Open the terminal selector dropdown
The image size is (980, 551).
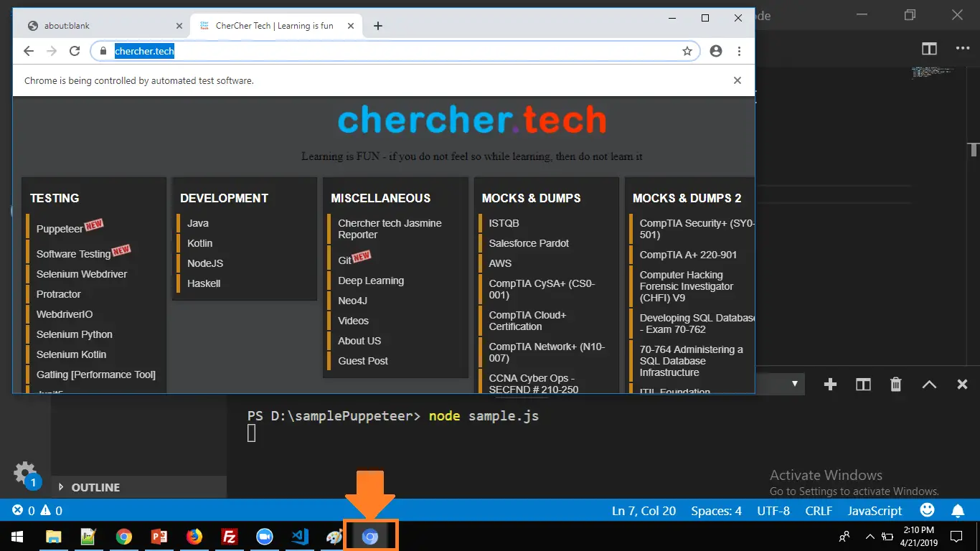tap(794, 384)
